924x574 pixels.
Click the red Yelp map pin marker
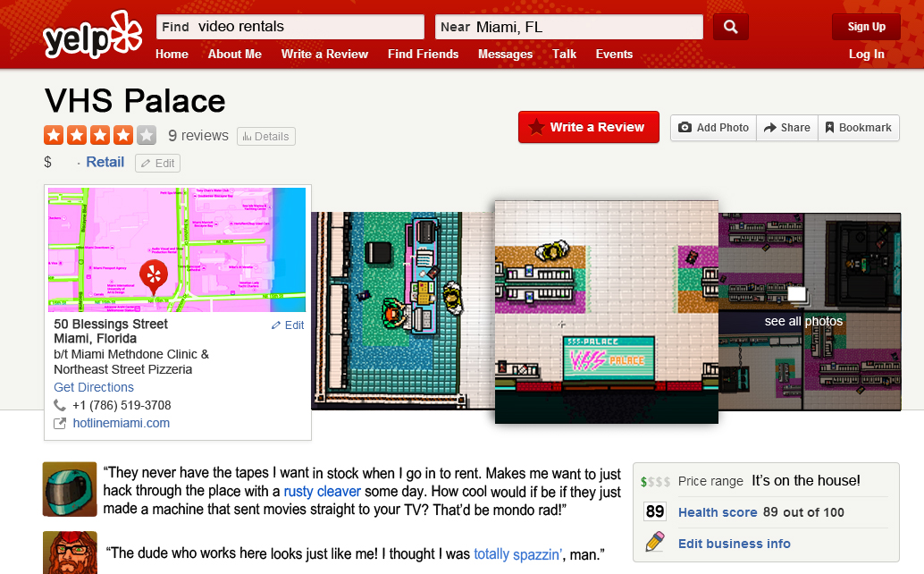154,277
